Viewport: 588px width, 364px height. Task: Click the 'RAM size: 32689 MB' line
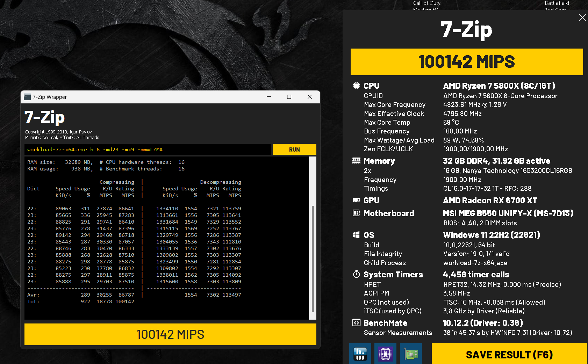tap(60, 162)
